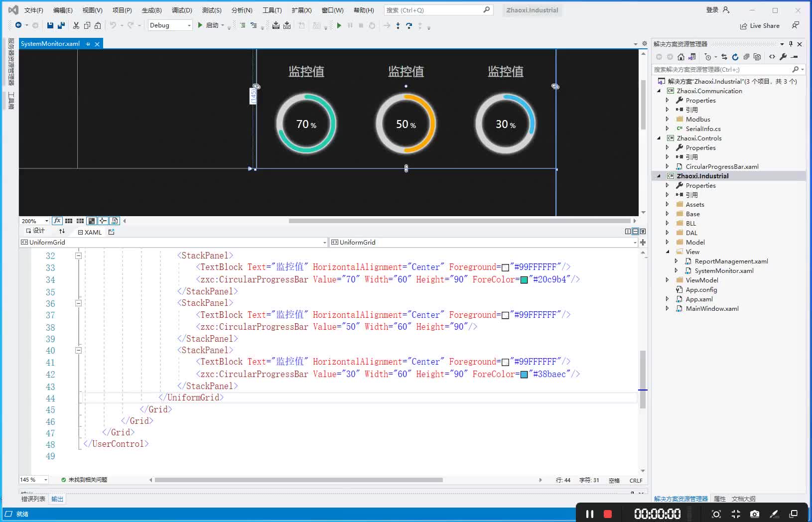Click the 设计 design view button
The height and width of the screenshot is (522, 812).
[x=35, y=231]
